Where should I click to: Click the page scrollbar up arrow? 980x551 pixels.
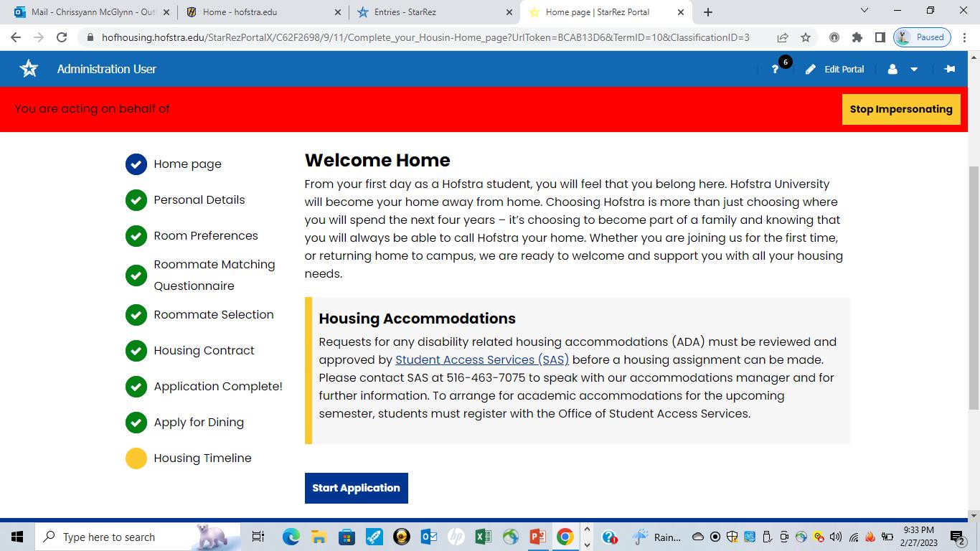(974, 57)
